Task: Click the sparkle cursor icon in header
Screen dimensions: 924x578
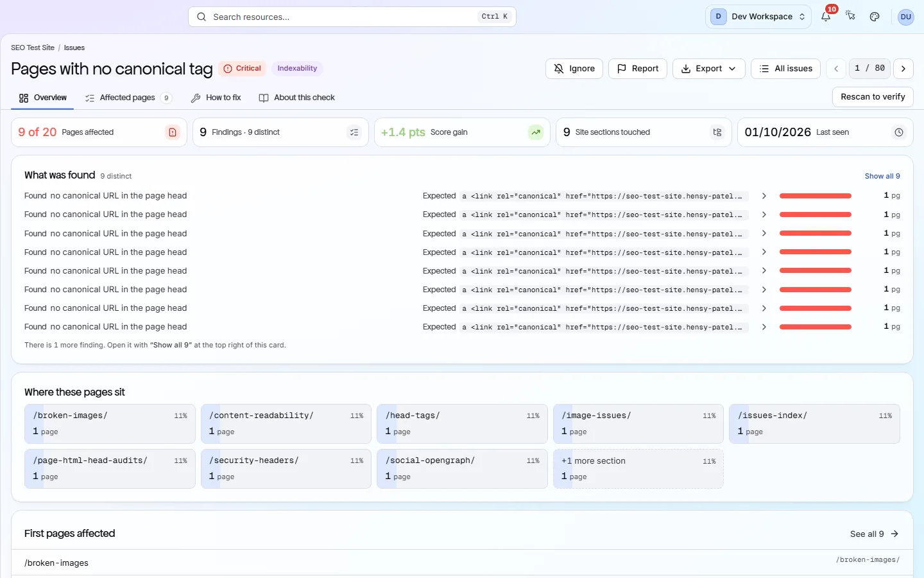Action: (850, 17)
